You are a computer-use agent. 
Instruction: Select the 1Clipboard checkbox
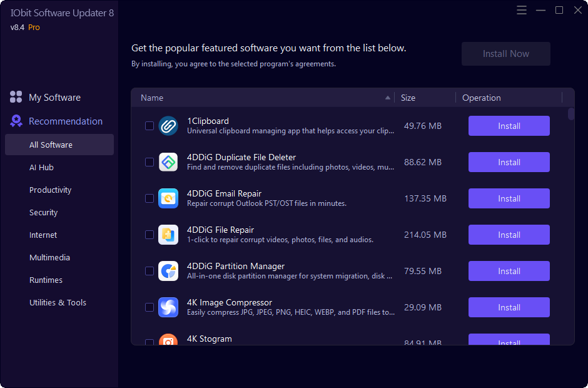click(150, 126)
